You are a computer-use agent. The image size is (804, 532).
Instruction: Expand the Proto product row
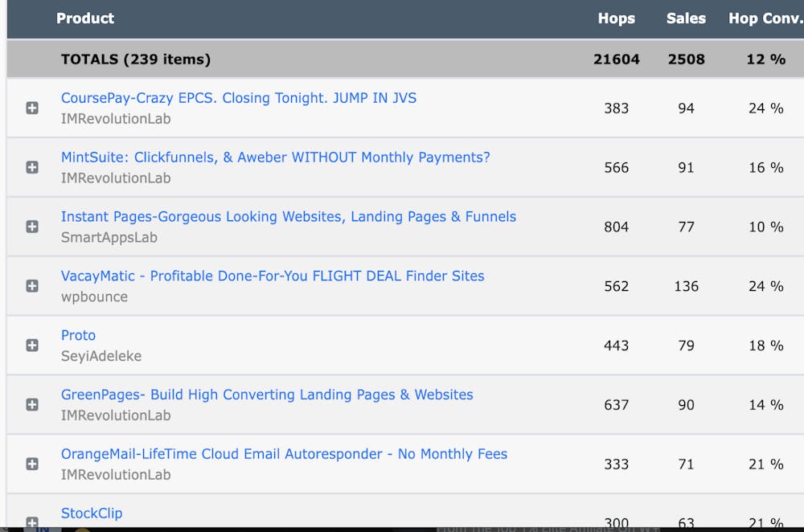(32, 346)
